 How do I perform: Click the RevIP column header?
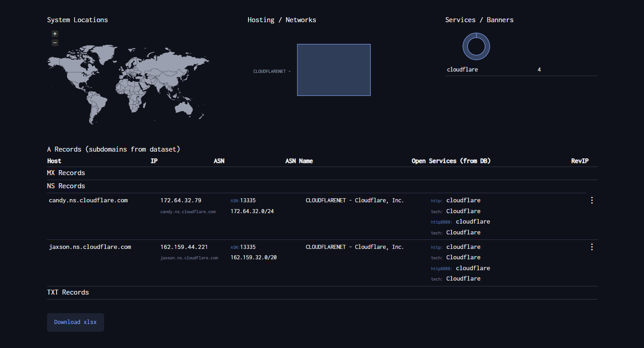click(580, 161)
